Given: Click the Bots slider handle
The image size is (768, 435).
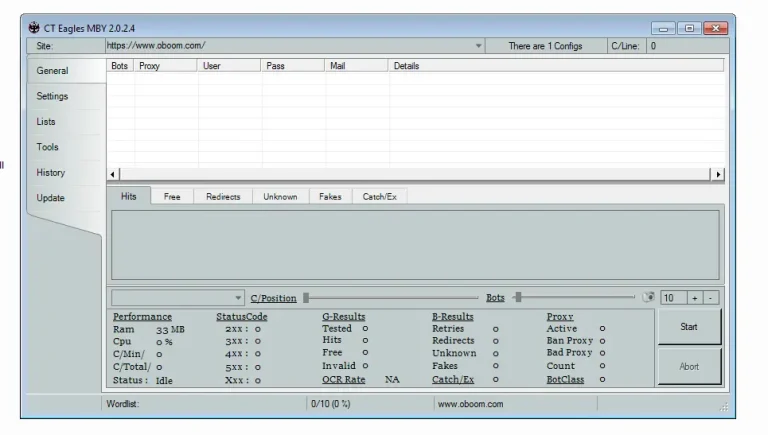Looking at the screenshot, I should [x=518, y=297].
